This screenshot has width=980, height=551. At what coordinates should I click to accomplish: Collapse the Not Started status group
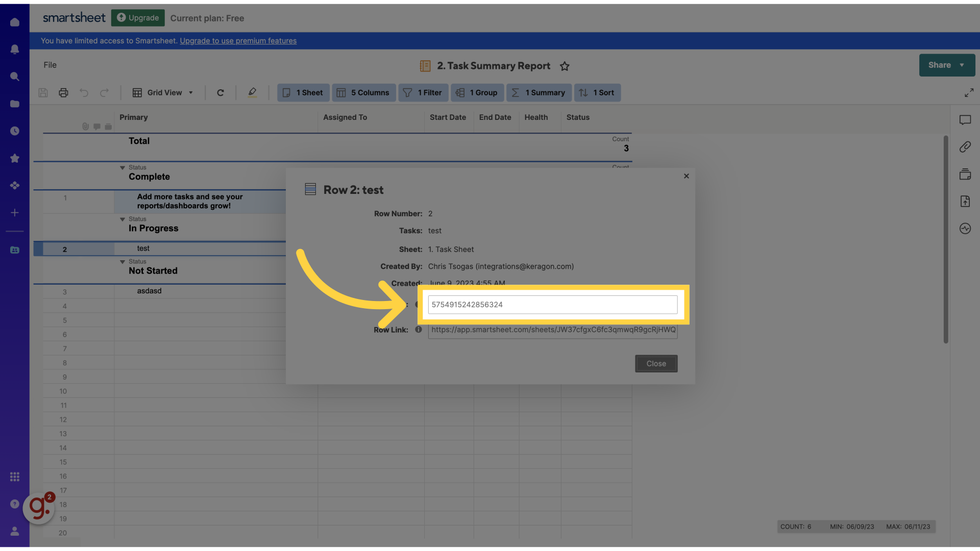[x=122, y=262]
